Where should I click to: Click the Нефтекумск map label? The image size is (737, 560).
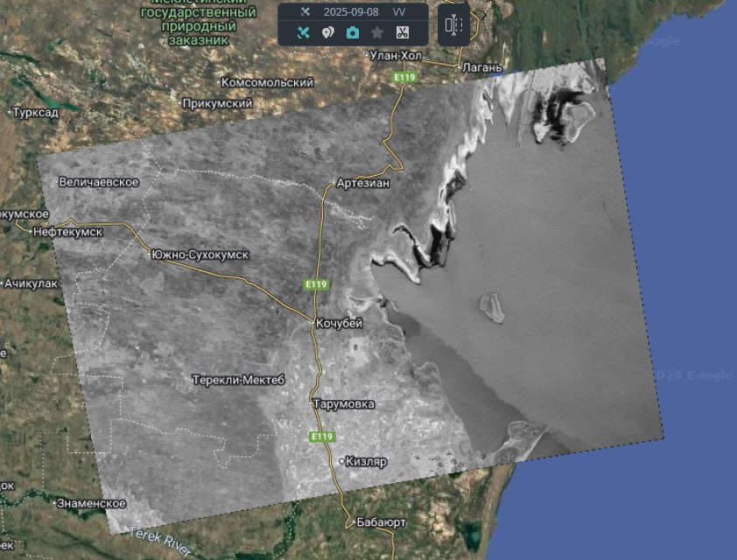tap(67, 232)
